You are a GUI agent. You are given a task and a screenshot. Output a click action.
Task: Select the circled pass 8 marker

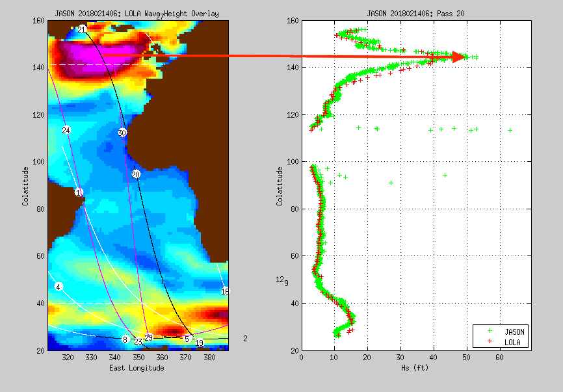coord(125,339)
